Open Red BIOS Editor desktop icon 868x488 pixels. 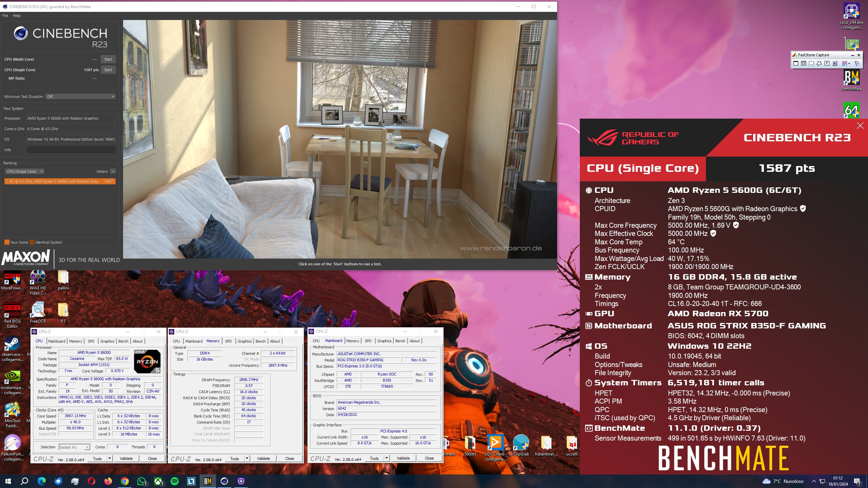tap(12, 315)
